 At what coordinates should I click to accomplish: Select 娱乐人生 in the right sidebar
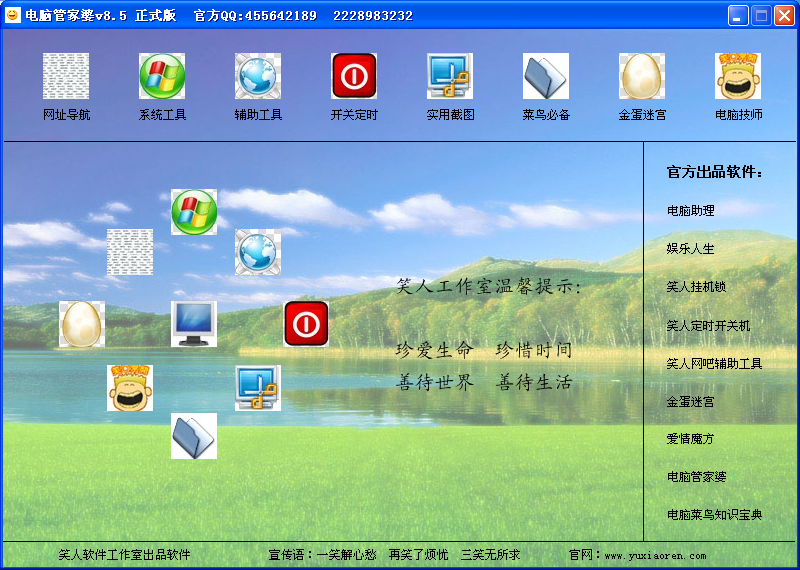pos(691,249)
